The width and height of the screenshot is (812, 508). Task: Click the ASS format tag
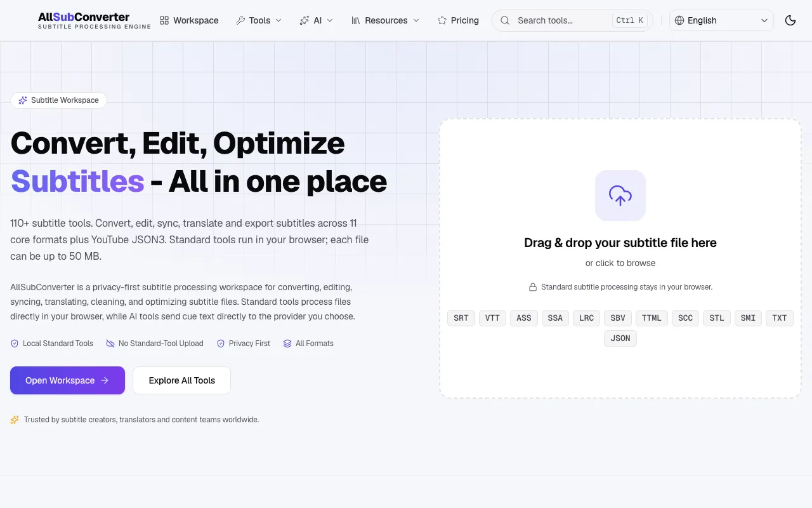click(x=524, y=318)
